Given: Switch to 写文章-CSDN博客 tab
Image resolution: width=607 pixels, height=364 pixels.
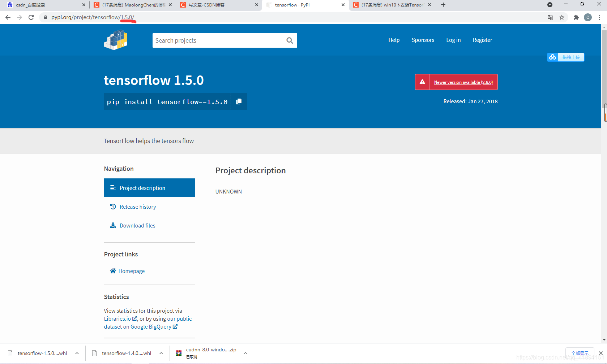Looking at the screenshot, I should click(219, 5).
